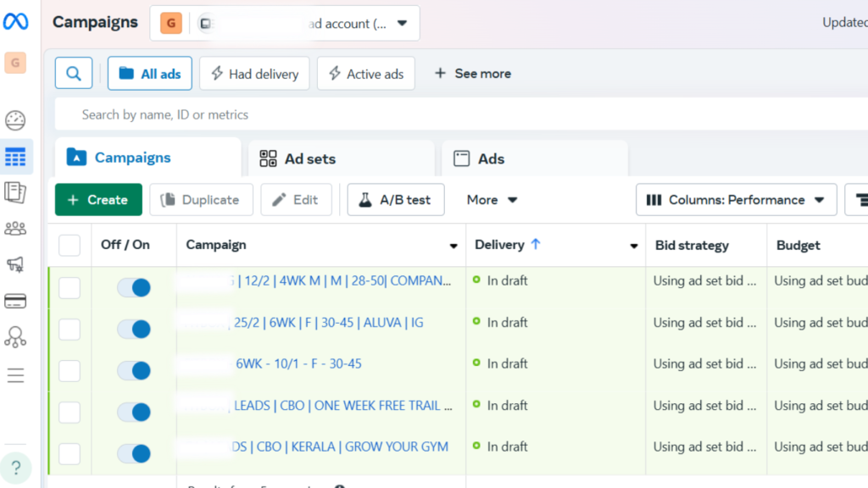Open Ads reporting pages icon in sidebar
This screenshot has height=488, width=868.
15,192
